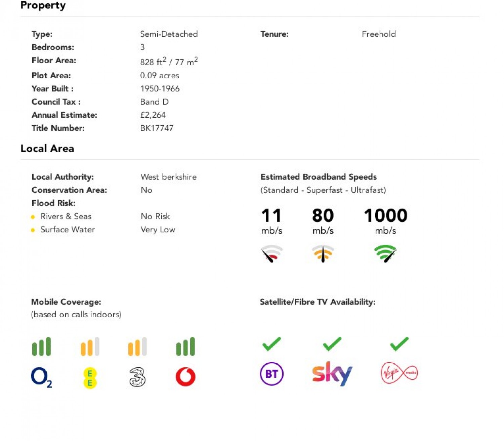Click the Three network logo
The image size is (504, 441).
[x=137, y=377]
